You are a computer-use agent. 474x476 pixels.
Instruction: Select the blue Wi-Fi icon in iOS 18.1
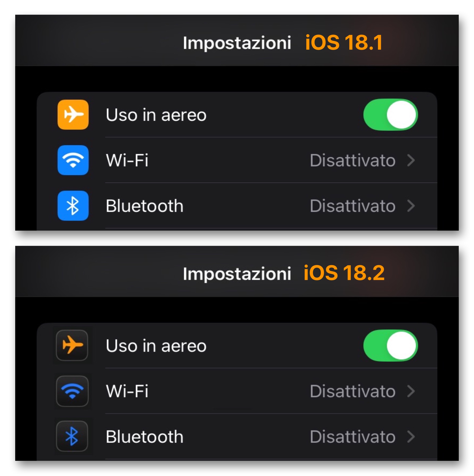(73, 160)
